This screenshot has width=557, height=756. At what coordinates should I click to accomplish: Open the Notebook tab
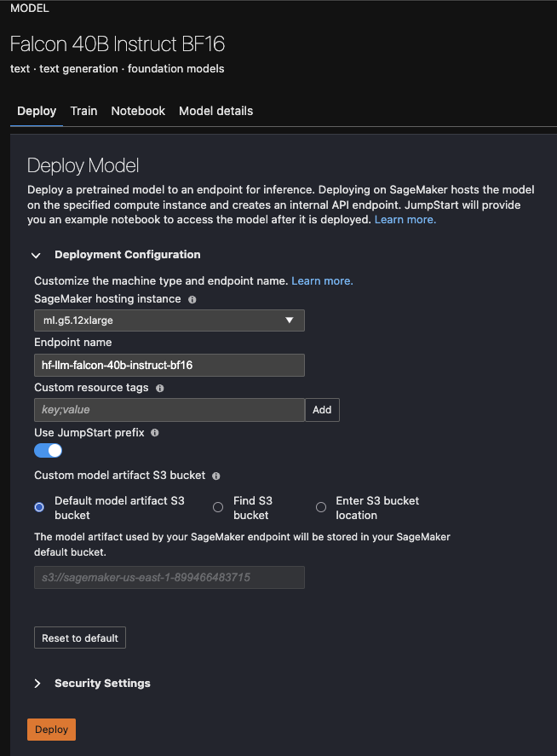point(138,111)
